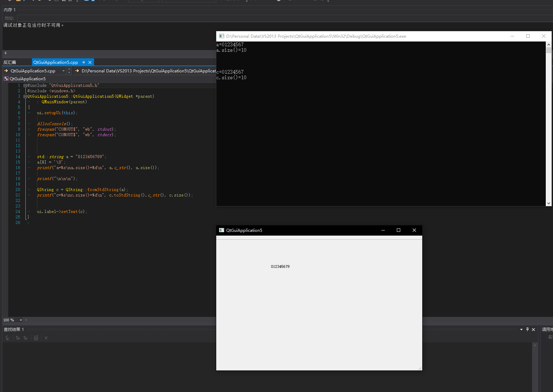Close the QtGuiApplication5.exe console window
The image size is (553, 392).
pos(544,36)
